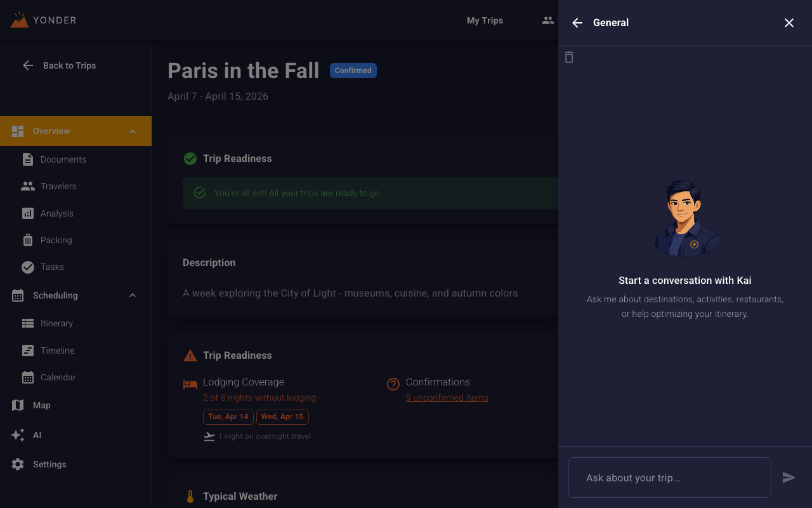Focus the Ask about your trip field
The image size is (812, 508).
[669, 478]
